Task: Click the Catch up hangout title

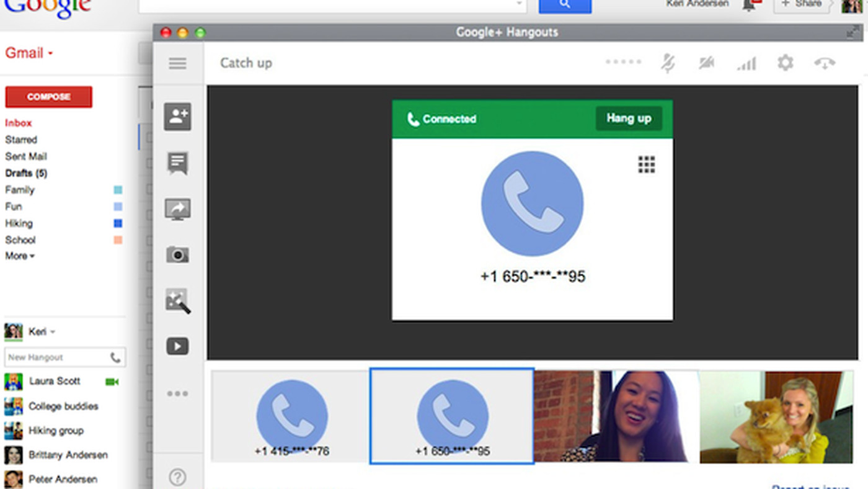Action: coord(246,63)
